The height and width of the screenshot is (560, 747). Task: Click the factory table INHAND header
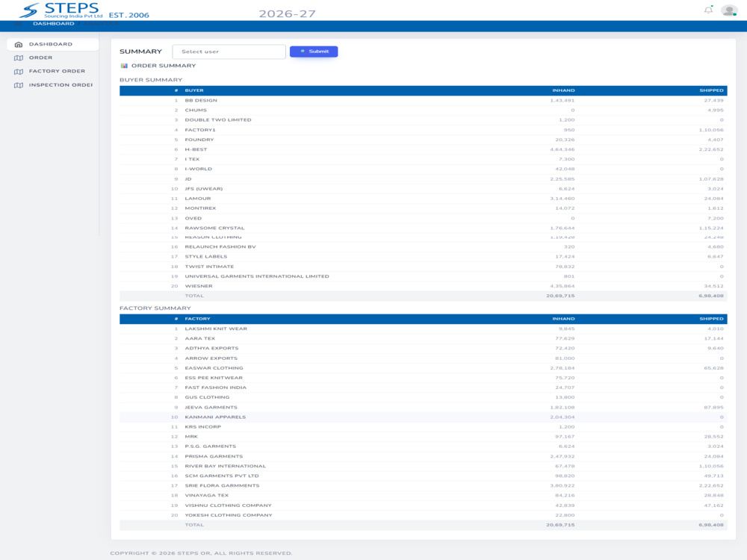(563, 319)
